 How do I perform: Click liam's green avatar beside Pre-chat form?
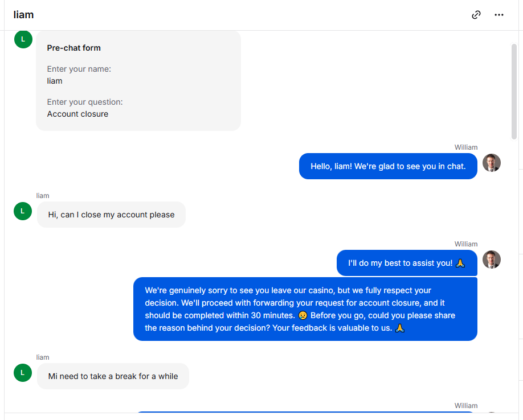pos(23,39)
